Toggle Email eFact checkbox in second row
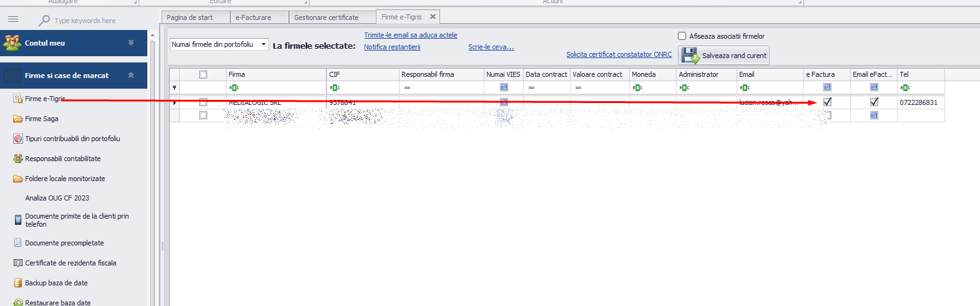The width and height of the screenshot is (980, 306). [x=874, y=116]
